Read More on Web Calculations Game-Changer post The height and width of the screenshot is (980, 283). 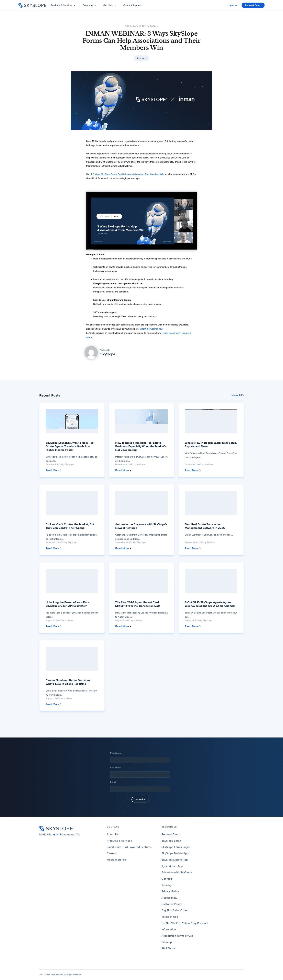pos(192,627)
